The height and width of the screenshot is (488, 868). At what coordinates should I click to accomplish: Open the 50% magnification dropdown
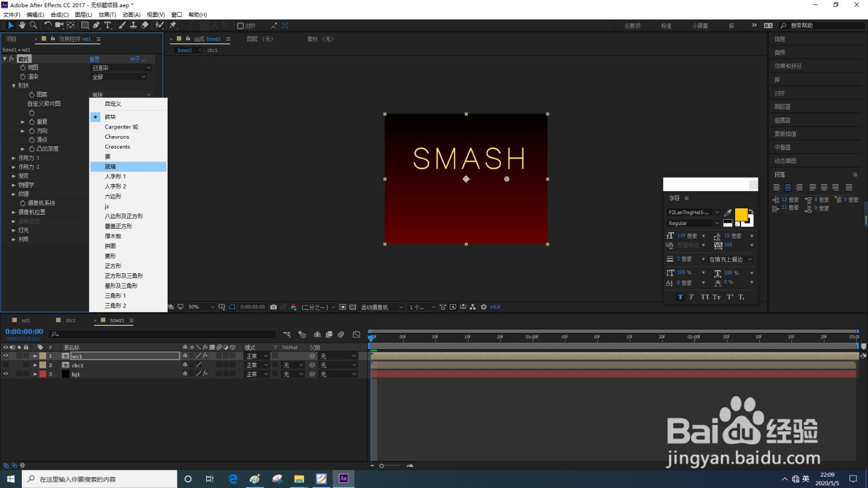(x=201, y=307)
